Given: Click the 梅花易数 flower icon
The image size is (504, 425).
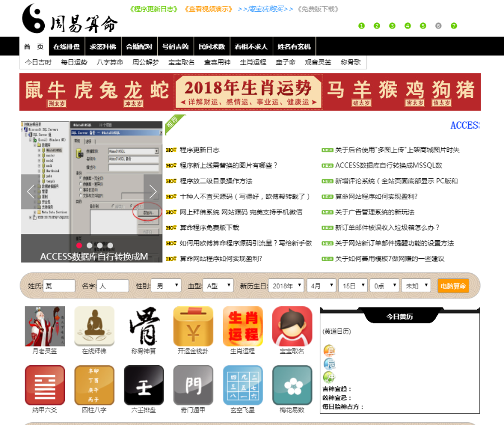Looking at the screenshot, I should [x=292, y=385].
